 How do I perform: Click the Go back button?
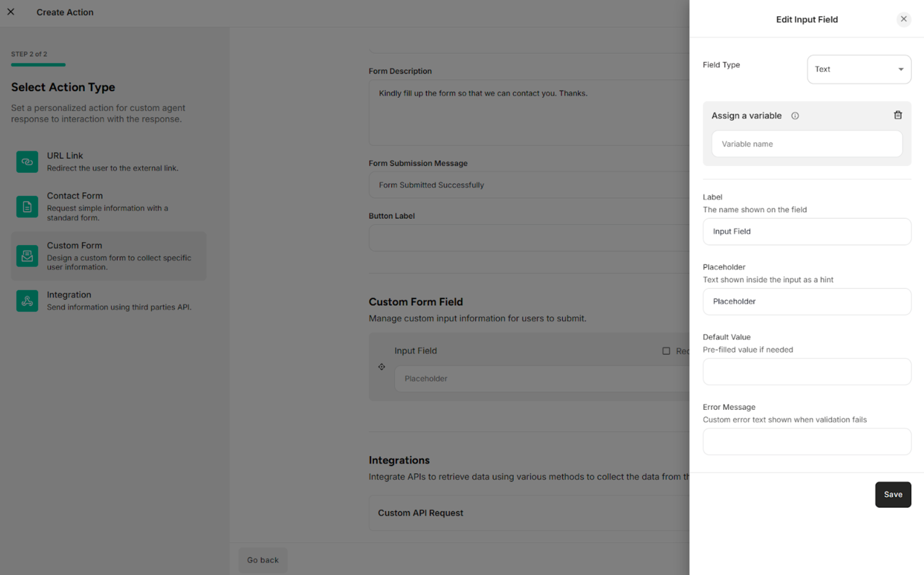pos(262,559)
